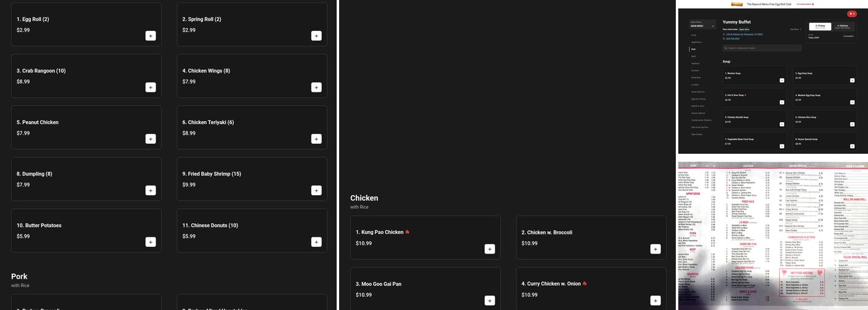Switch order type to Delivery
The image size is (868, 310).
(843, 26)
